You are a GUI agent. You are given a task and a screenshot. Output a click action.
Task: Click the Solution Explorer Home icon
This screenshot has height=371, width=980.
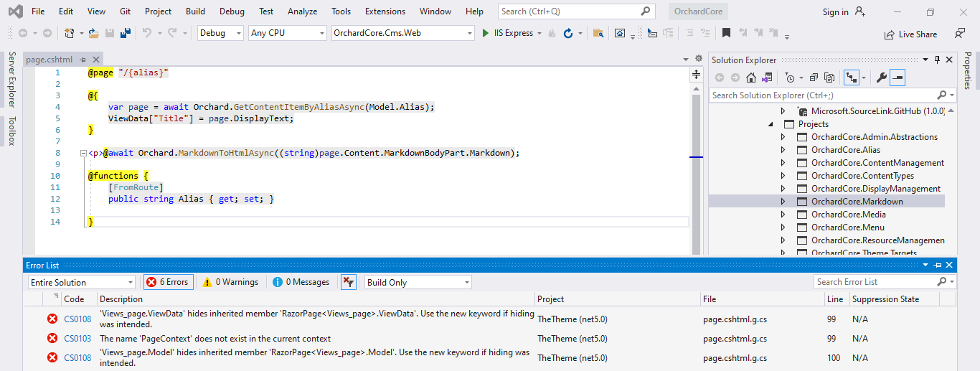(751, 78)
